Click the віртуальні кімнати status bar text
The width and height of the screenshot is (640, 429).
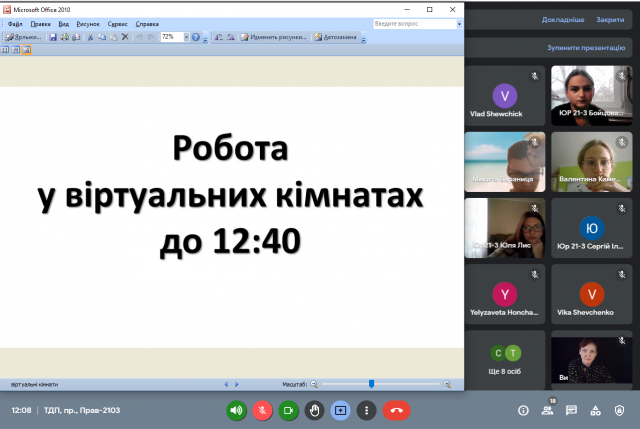pyautogui.click(x=34, y=385)
